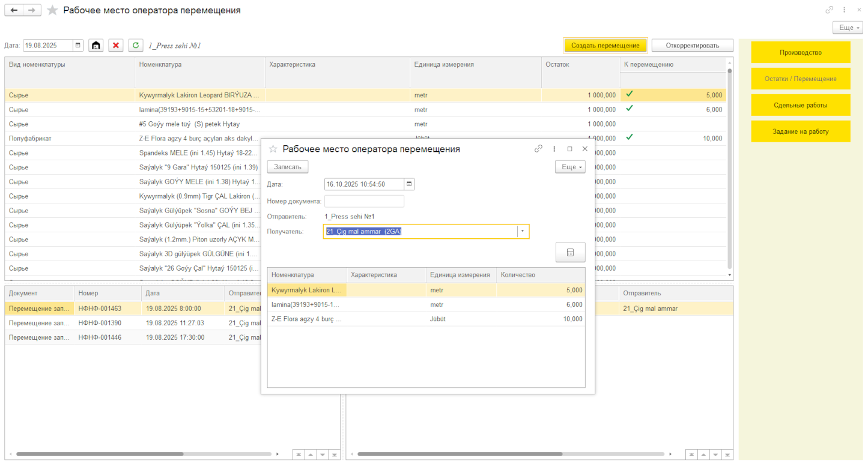Click the warehouse selection icon in the toolbar
868x464 pixels.
click(96, 46)
